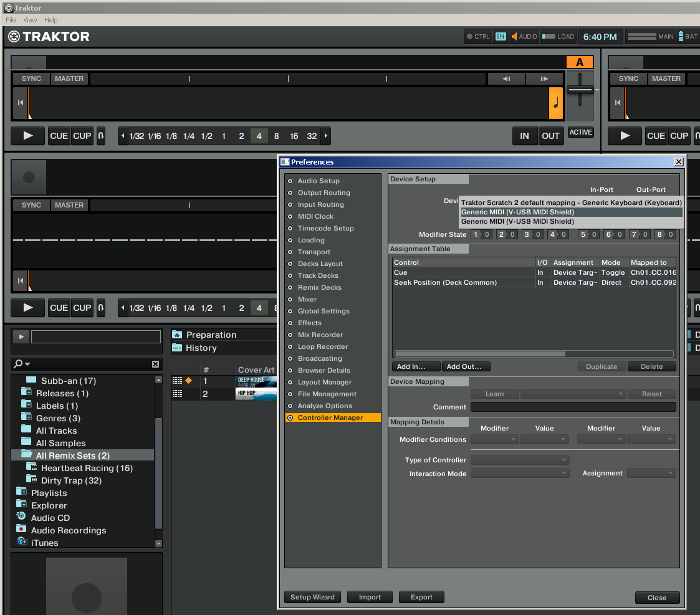Clear the browser search with the X icon

(x=155, y=364)
